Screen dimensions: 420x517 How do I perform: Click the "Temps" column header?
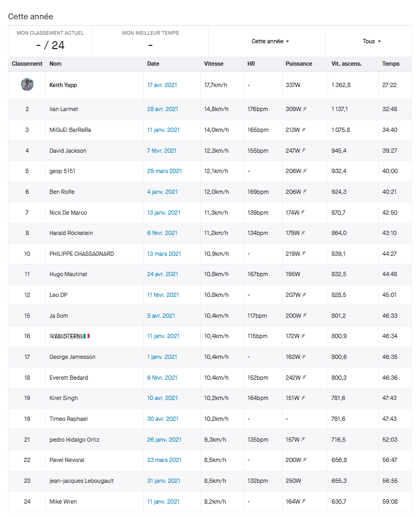click(x=391, y=64)
